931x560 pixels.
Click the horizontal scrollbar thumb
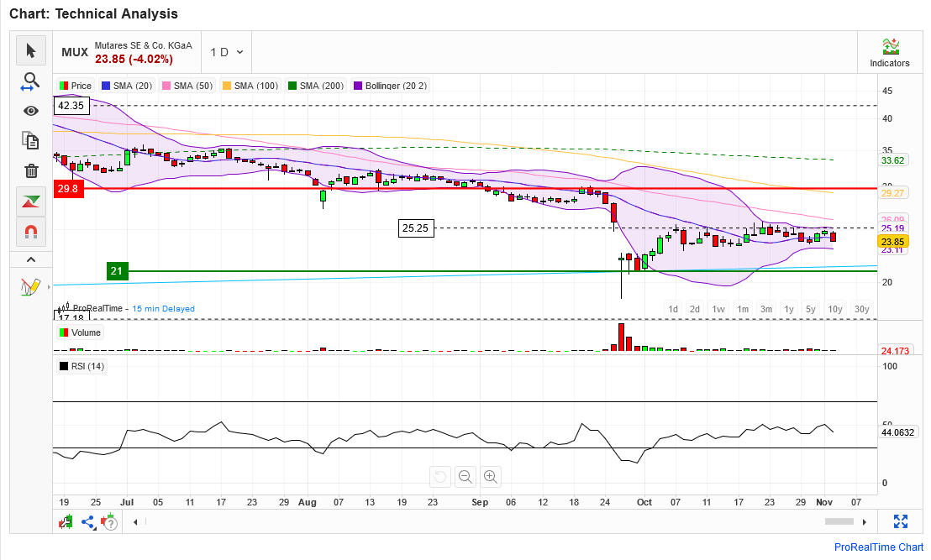(839, 521)
